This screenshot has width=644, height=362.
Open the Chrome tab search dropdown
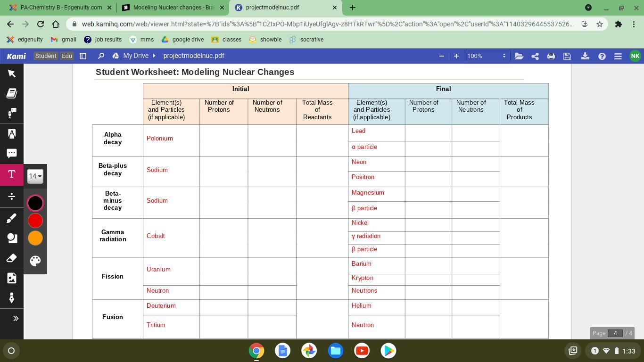click(x=588, y=8)
